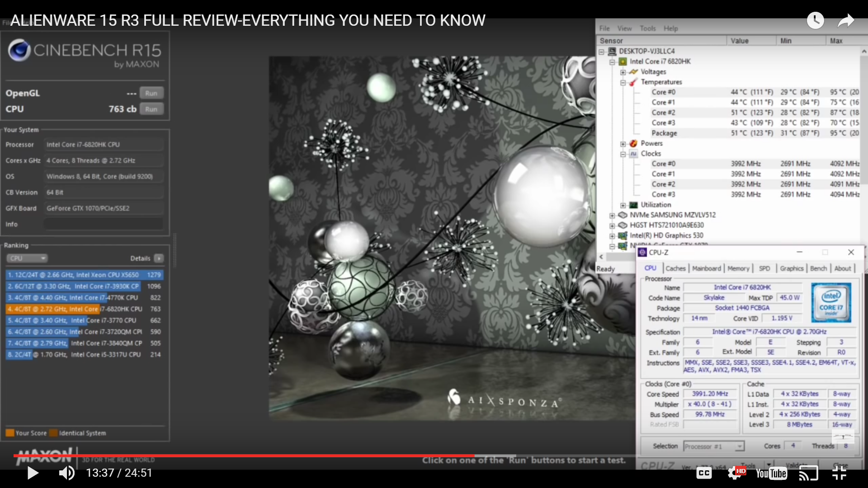Open the SPD tab in CPU-Z
Screen dimensions: 868x488
(x=764, y=268)
